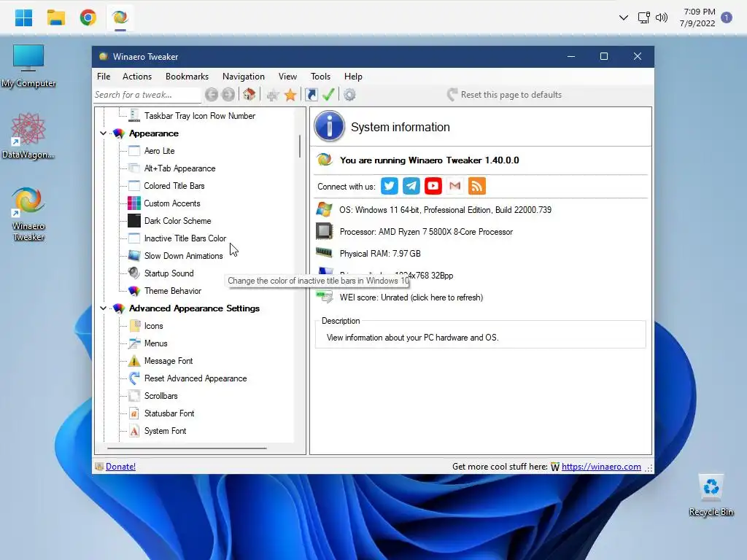The height and width of the screenshot is (560, 747).
Task: Open the Help menu
Action: [x=354, y=76]
